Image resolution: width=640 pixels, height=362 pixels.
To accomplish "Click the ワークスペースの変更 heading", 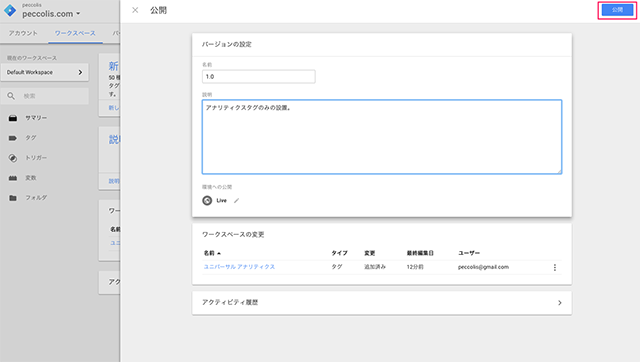I will (x=233, y=235).
